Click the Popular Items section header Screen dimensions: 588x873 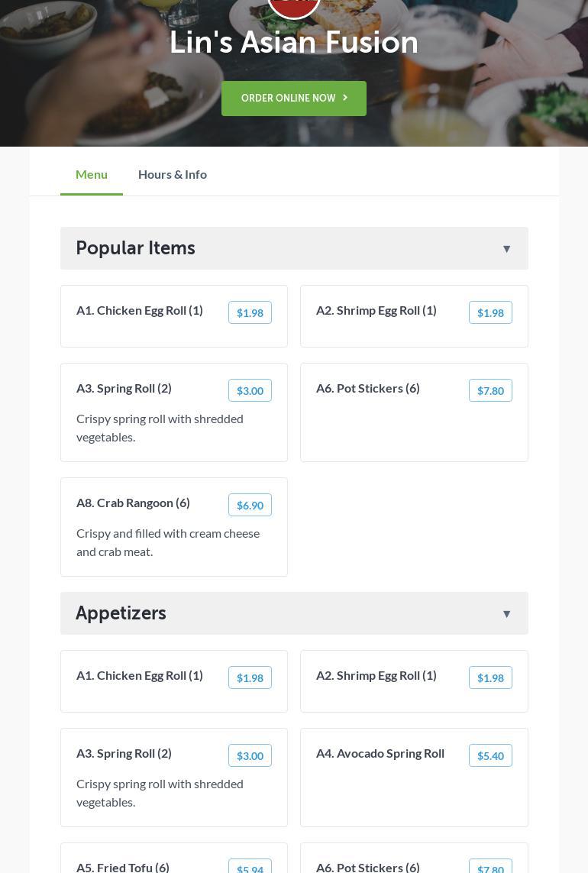(x=135, y=248)
